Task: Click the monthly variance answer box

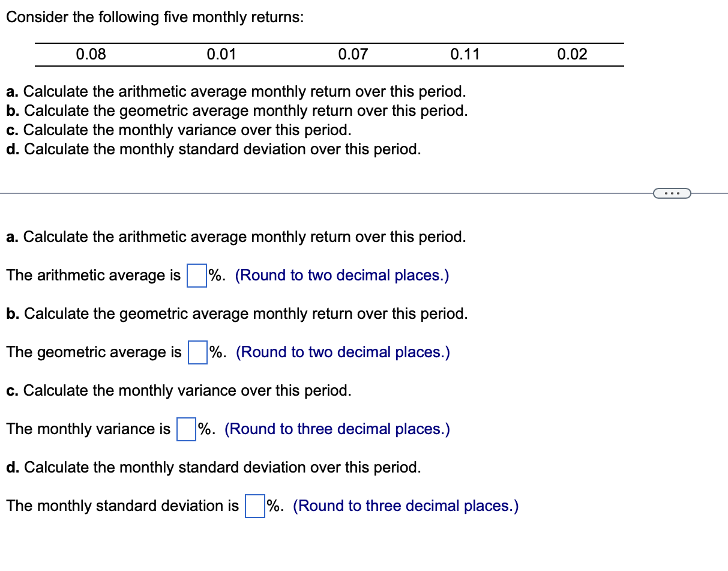Action: (x=185, y=430)
